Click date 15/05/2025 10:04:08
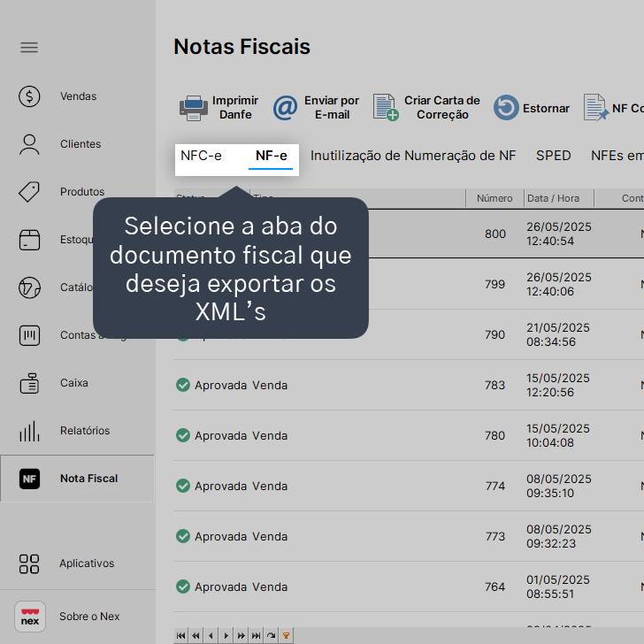Image resolution: width=644 pixels, height=644 pixels. pos(557,436)
